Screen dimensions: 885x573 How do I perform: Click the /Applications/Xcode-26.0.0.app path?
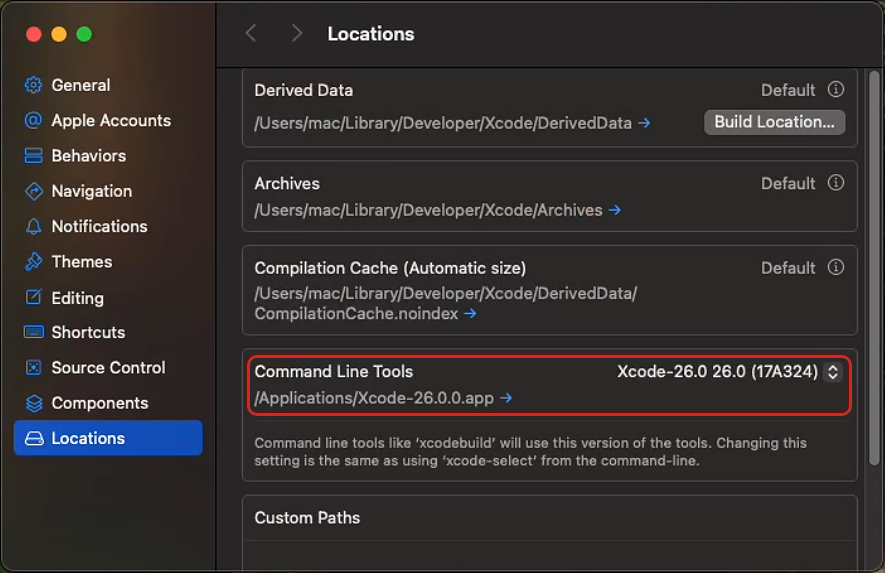click(374, 398)
